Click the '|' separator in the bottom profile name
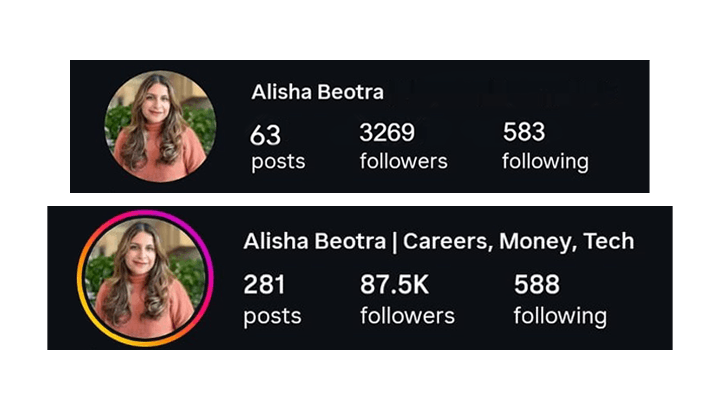 coord(394,242)
